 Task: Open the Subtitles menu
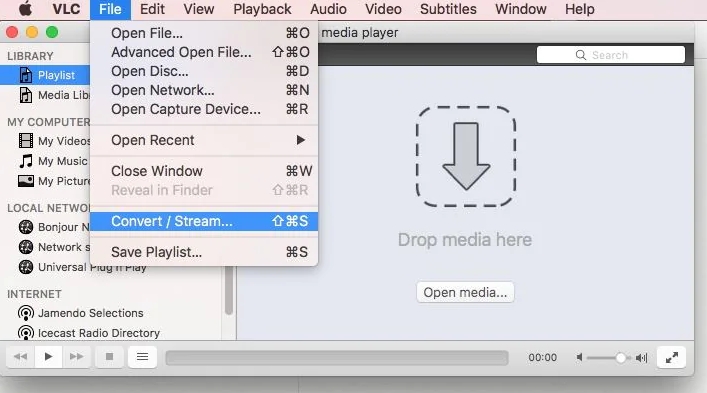[448, 9]
